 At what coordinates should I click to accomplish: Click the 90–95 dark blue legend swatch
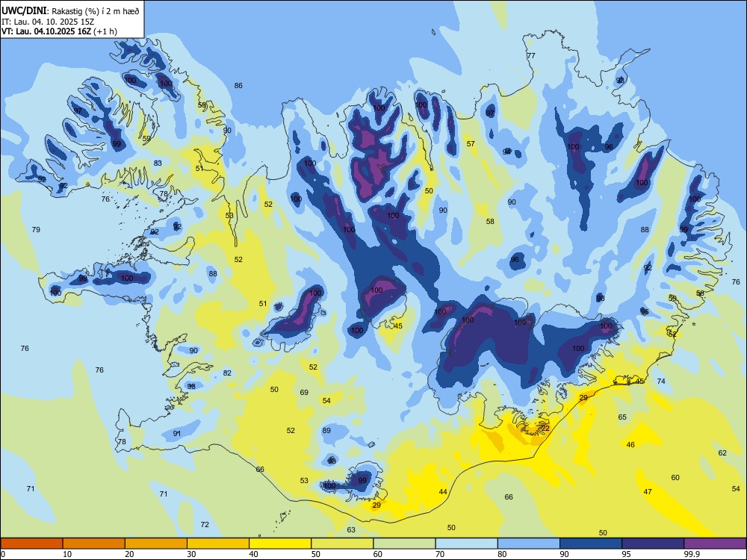tap(591, 544)
